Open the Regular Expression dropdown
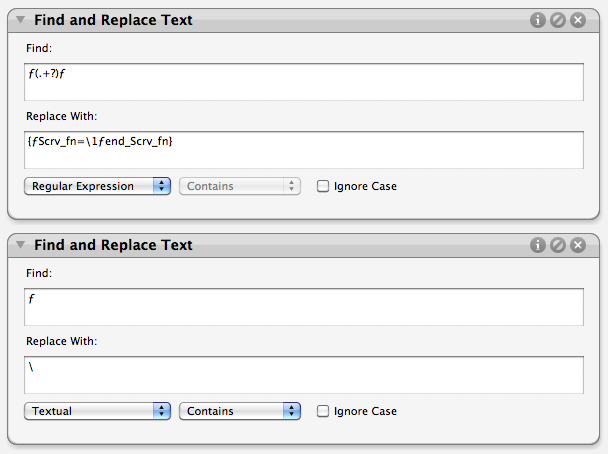Screen dimensions: 608x454 point(97,186)
